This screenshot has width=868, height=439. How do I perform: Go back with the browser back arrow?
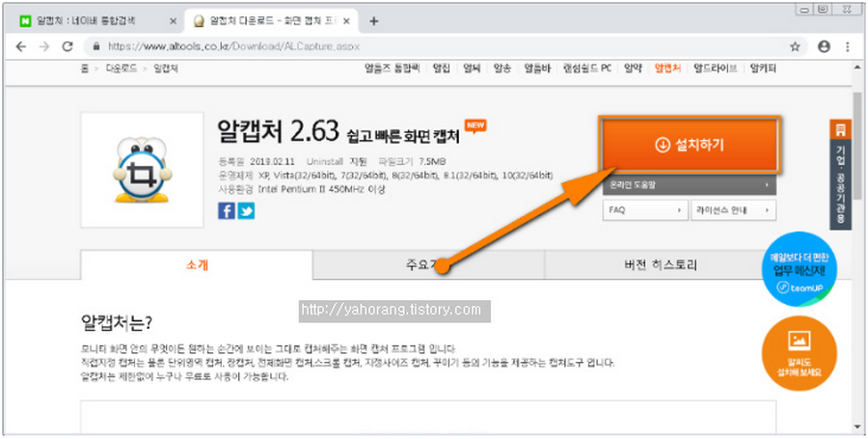click(x=21, y=46)
